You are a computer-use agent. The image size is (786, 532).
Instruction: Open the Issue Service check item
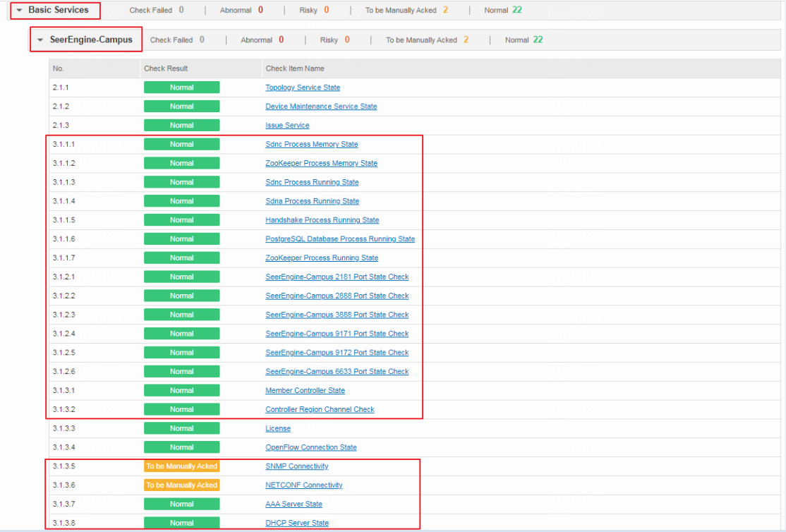click(287, 126)
